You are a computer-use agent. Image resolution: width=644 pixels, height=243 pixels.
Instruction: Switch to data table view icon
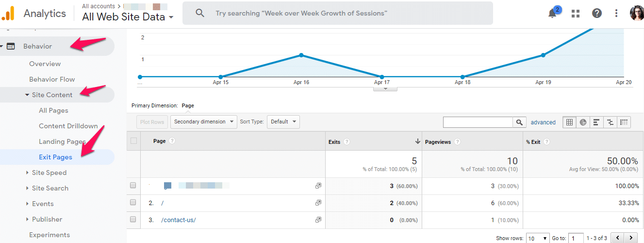[x=569, y=122]
